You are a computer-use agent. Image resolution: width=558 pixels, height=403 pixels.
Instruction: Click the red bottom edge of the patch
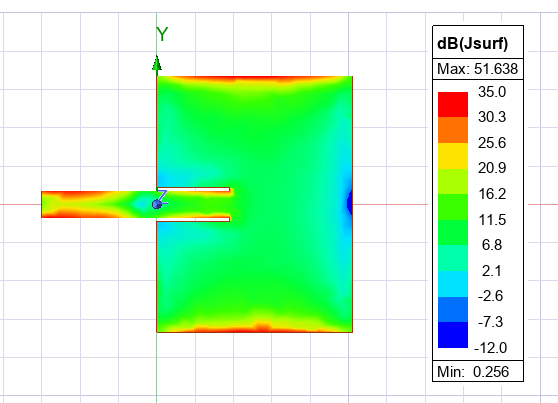point(254,329)
